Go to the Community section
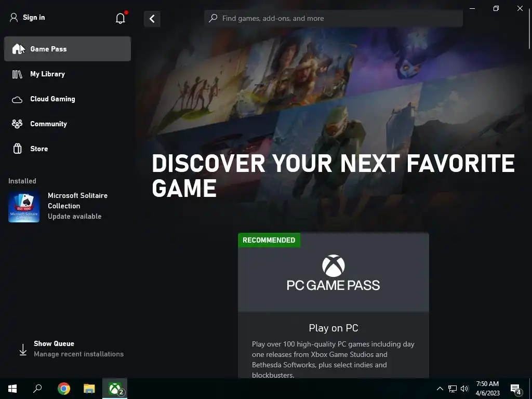This screenshot has height=399, width=532. click(x=68, y=124)
